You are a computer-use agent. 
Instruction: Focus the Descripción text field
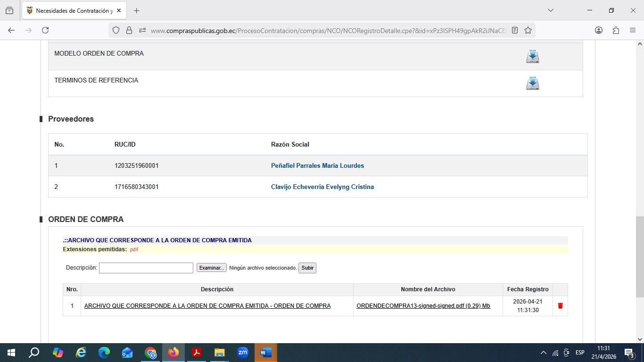click(x=146, y=268)
